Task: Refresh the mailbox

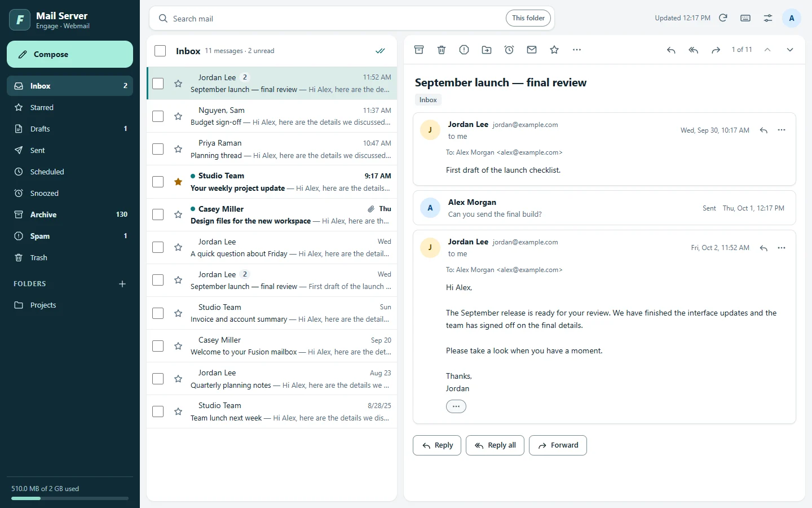Action: [x=723, y=18]
